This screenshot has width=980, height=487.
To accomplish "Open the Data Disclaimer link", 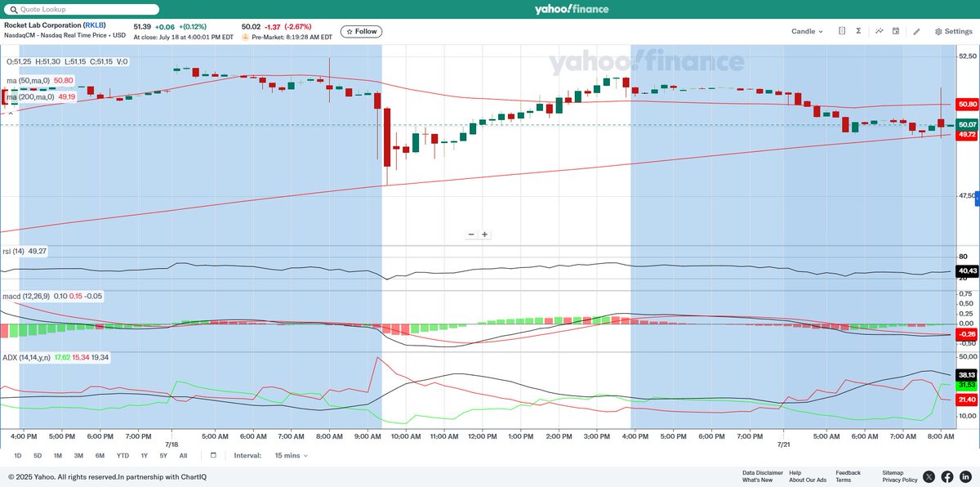I will [x=763, y=472].
